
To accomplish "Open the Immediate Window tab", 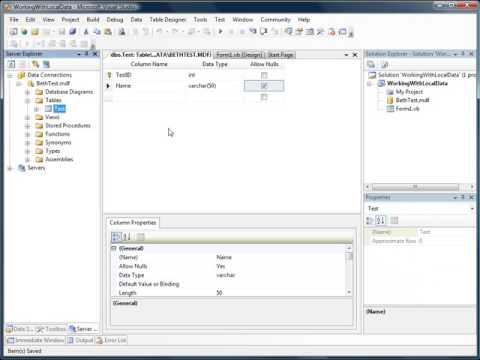I will 36,340.
